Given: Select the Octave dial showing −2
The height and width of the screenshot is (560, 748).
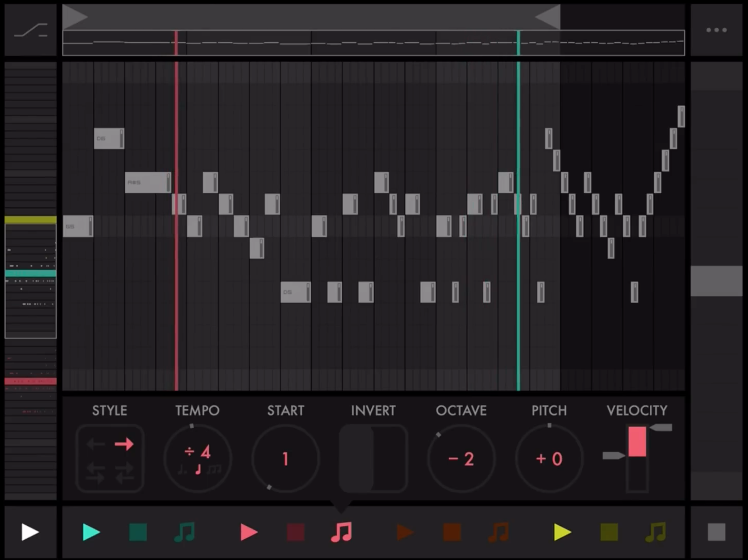Looking at the screenshot, I should coord(461,458).
